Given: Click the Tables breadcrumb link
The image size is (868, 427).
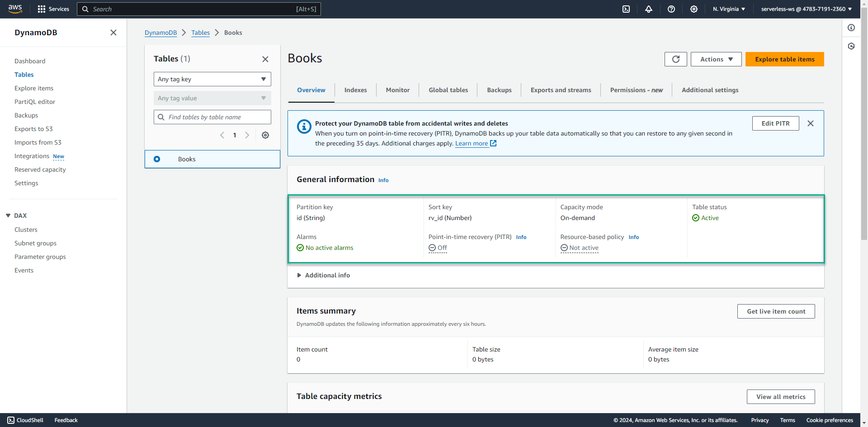Looking at the screenshot, I should point(200,33).
